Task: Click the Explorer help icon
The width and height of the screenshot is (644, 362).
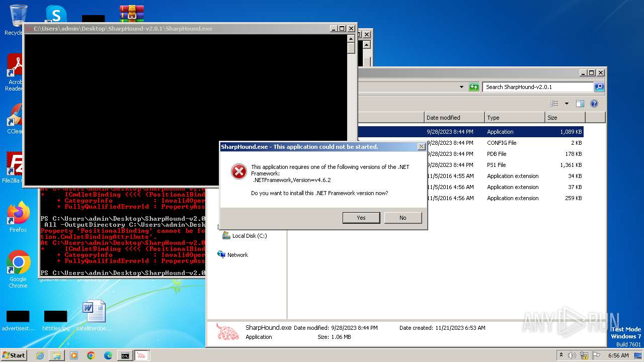Action: (594, 104)
